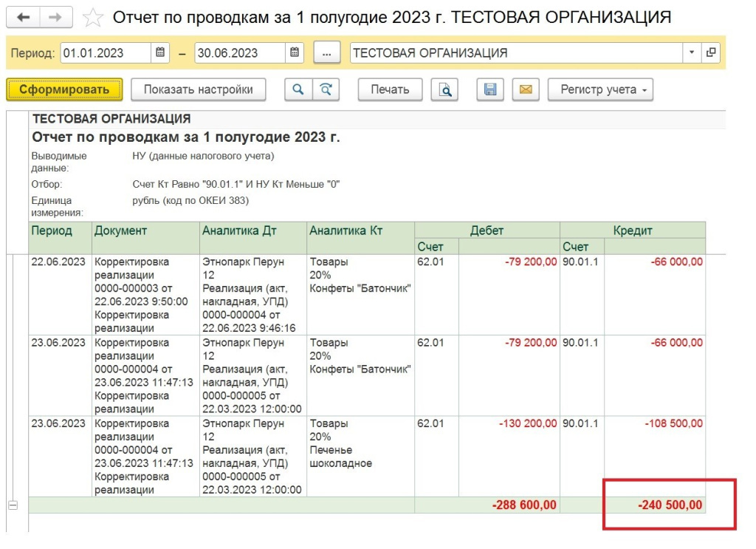Open calendar for start date 01.01.2023
This screenshot has width=756, height=549.
160,52
